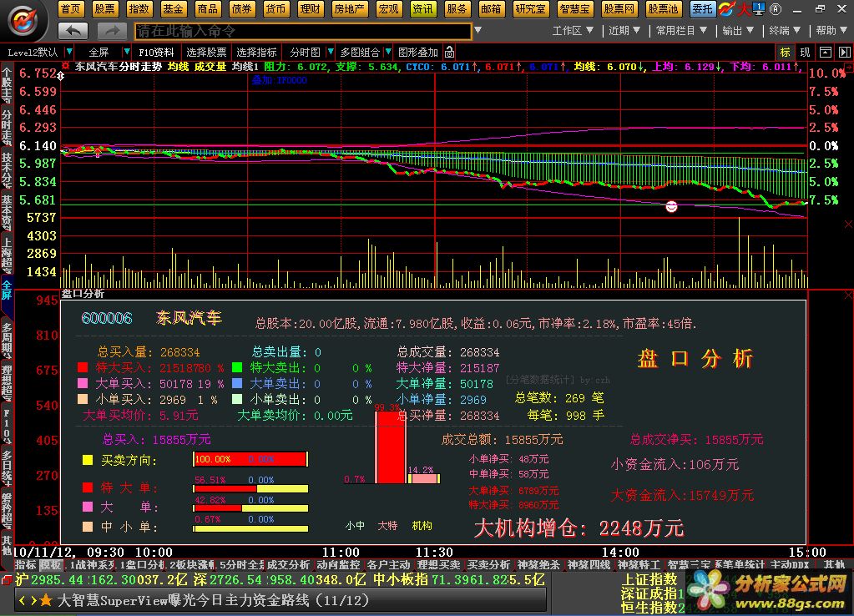Open the command input history dropdown
Screen dimensions: 854x616
tap(478, 31)
